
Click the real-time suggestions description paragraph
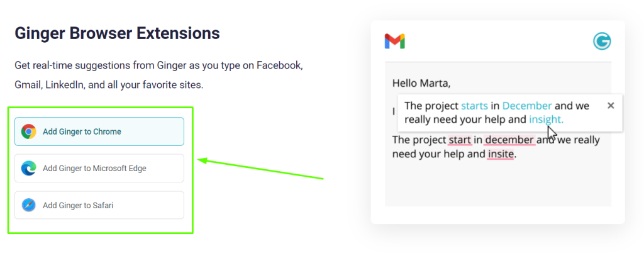[158, 75]
